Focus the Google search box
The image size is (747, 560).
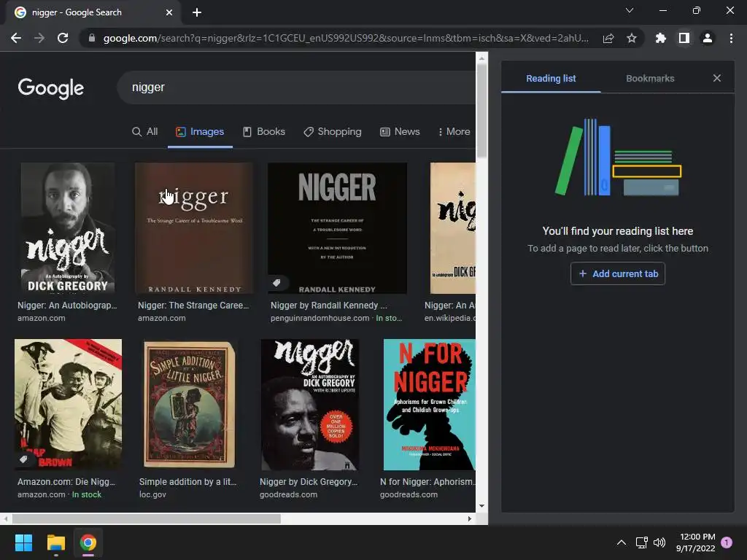click(x=295, y=87)
